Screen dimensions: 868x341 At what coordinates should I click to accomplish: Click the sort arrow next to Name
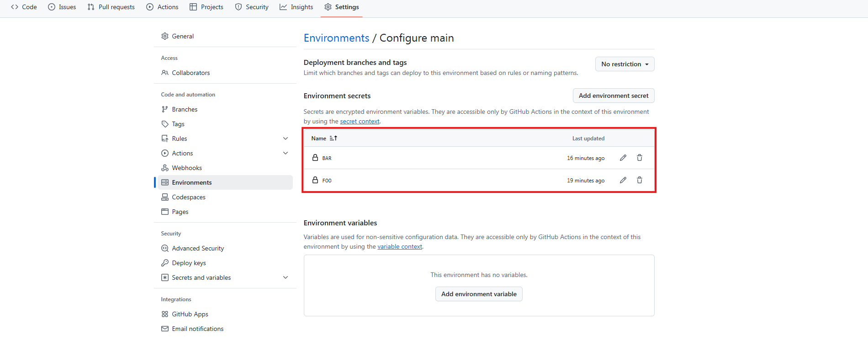pos(333,138)
